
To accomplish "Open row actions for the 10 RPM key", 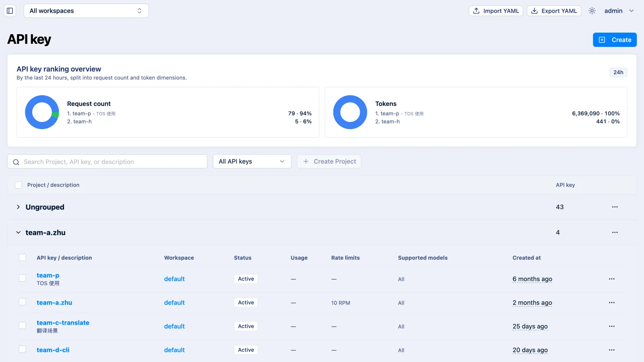I will pyautogui.click(x=611, y=302).
